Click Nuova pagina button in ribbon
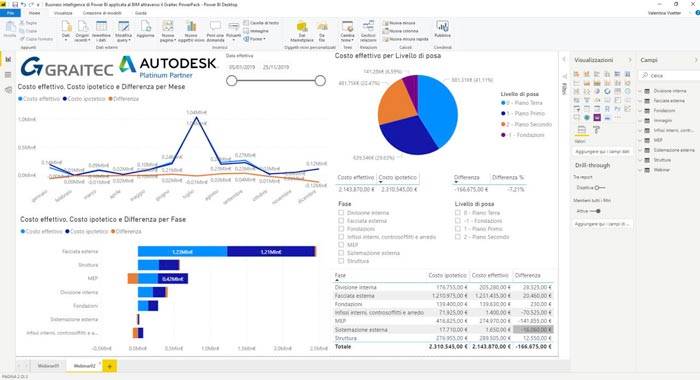 click(x=168, y=31)
